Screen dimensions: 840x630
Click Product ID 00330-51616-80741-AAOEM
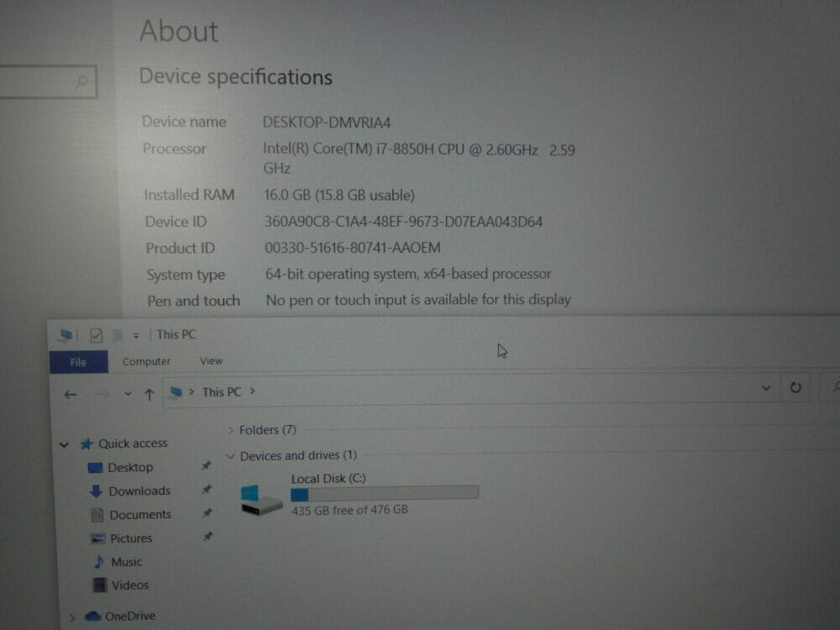353,248
